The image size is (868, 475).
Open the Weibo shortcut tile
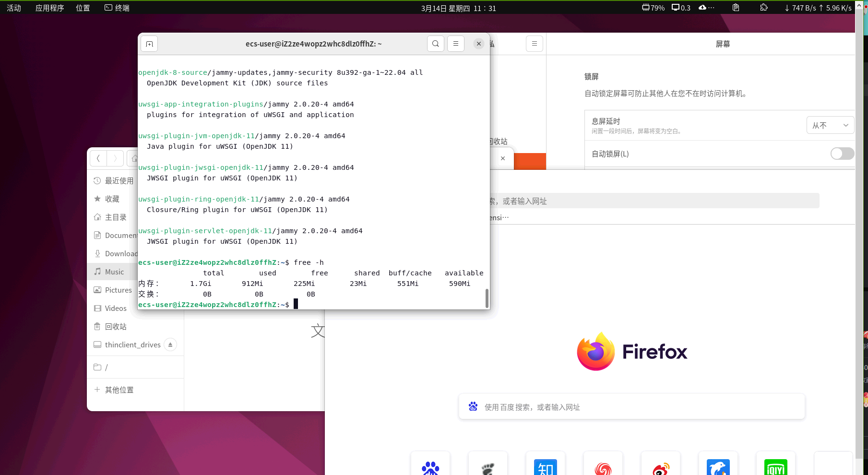pyautogui.click(x=661, y=463)
